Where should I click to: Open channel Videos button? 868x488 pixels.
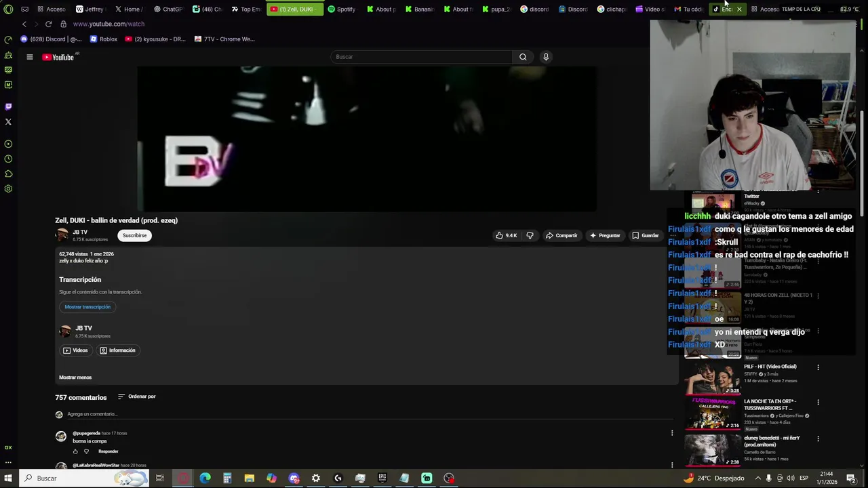coord(75,350)
